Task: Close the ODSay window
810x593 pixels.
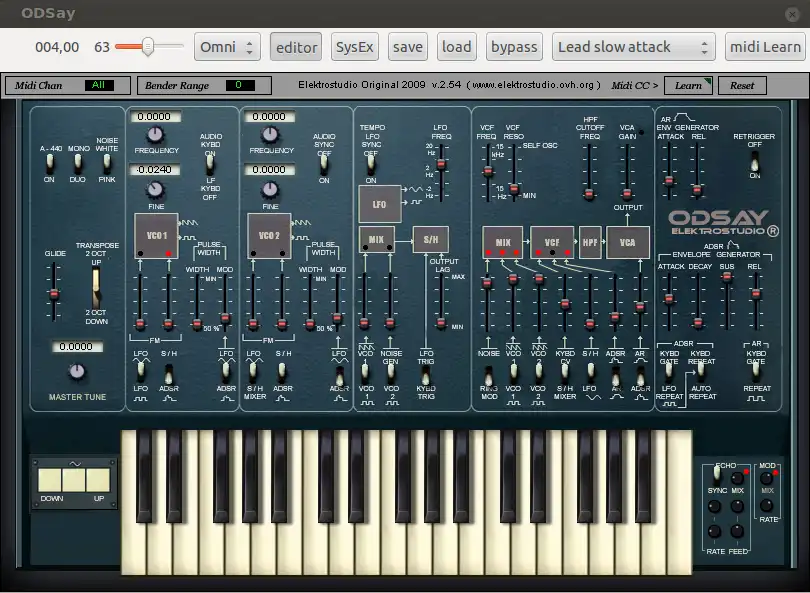Action: tap(792, 14)
